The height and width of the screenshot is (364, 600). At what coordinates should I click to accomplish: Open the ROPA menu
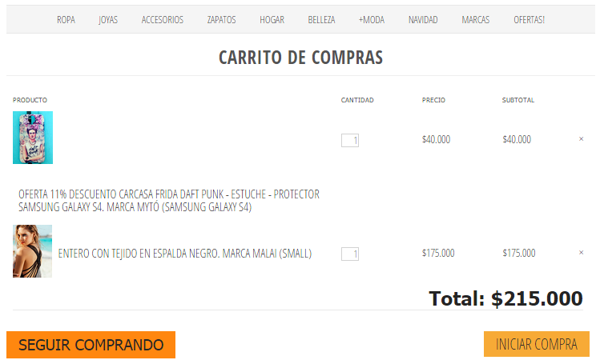[x=66, y=19]
